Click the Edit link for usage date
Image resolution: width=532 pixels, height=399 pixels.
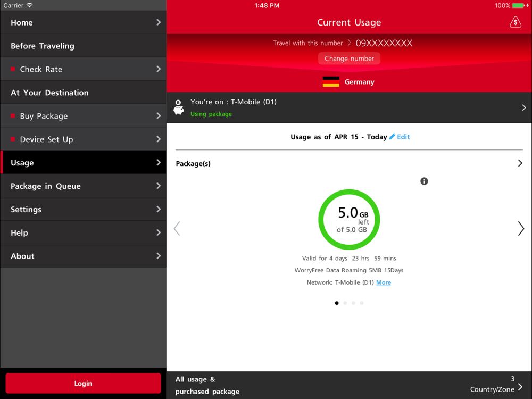click(403, 137)
